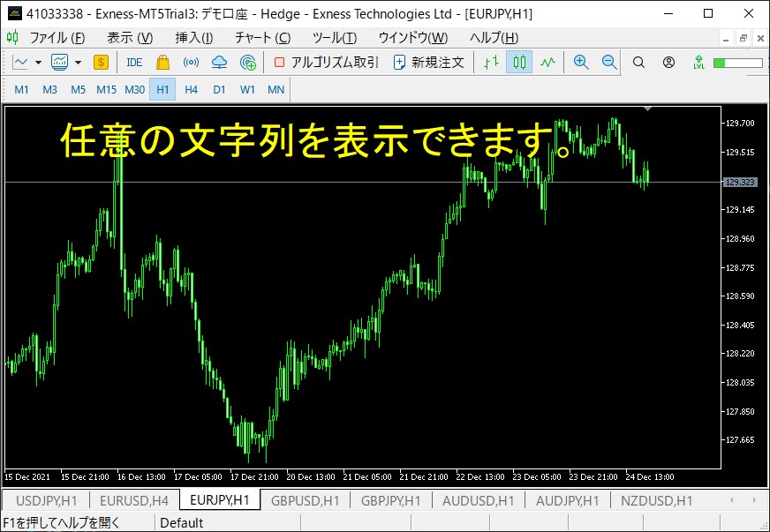Open the ファイル(F) menu
770x532 pixels.
pos(57,38)
